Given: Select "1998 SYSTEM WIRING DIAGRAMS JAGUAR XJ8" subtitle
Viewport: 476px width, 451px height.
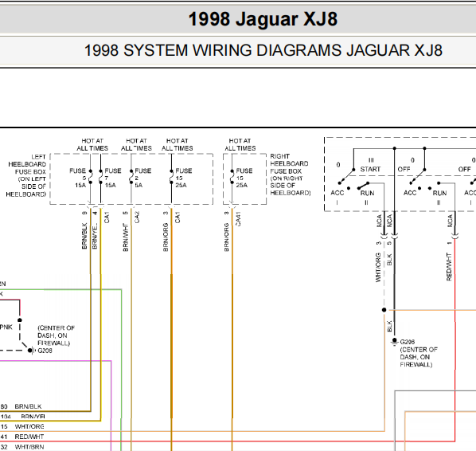Looking at the screenshot, I should (x=263, y=50).
